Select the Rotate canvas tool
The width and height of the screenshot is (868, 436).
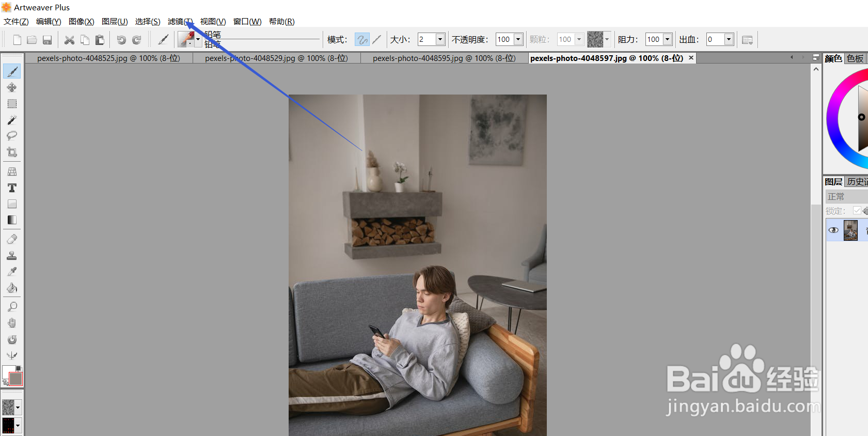(x=12, y=339)
